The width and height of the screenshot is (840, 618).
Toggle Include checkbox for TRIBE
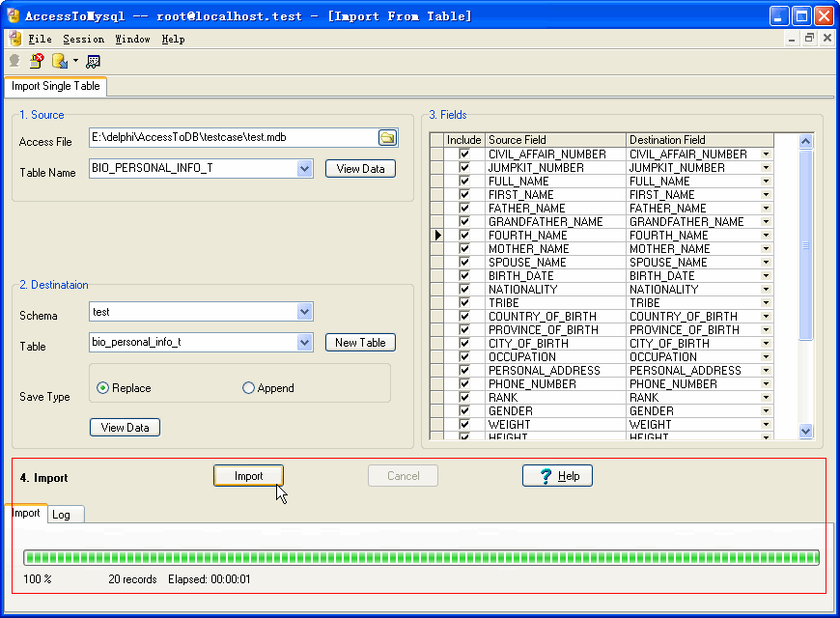click(x=464, y=303)
